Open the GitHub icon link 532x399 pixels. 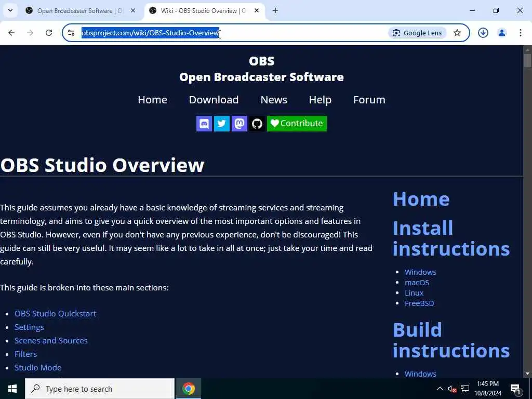257,124
